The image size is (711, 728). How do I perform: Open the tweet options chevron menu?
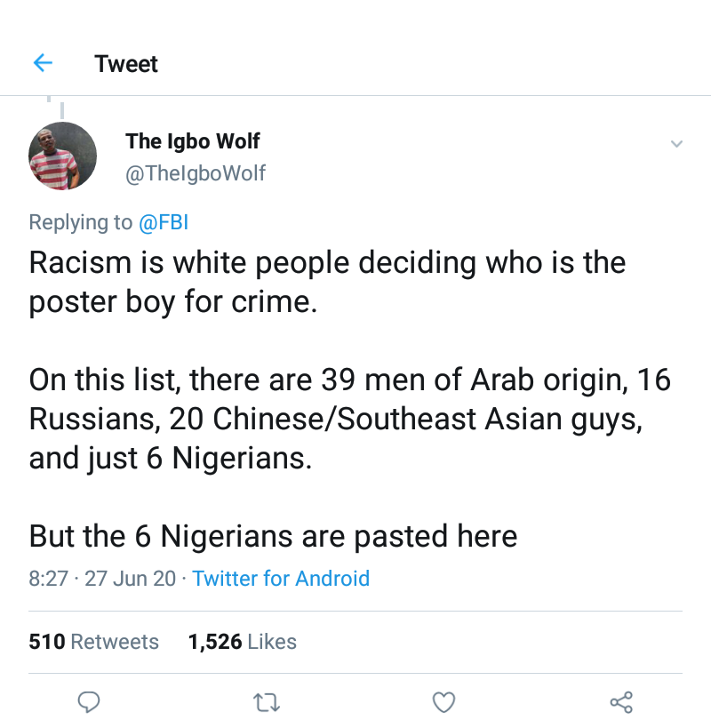coord(676,144)
